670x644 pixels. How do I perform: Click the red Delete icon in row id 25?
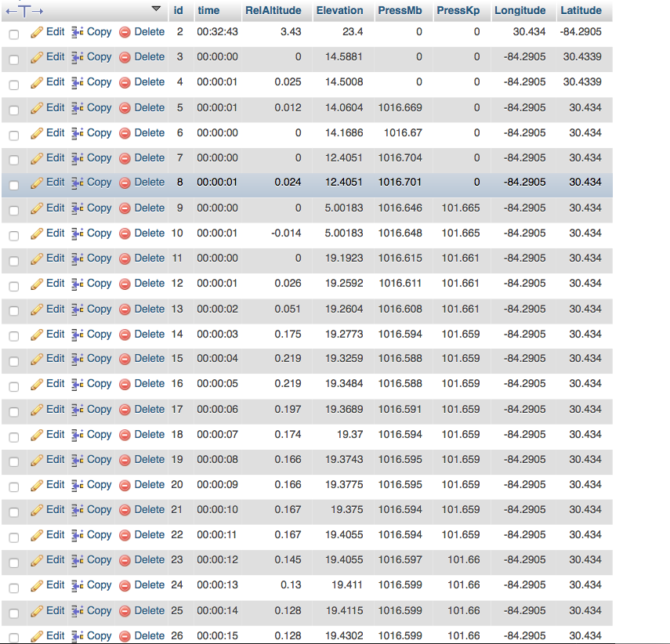coord(125,612)
